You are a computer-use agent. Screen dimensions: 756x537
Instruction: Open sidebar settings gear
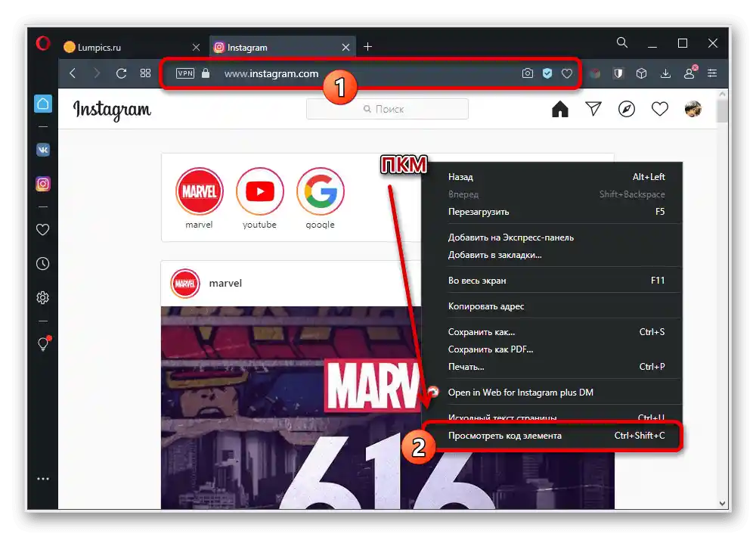click(43, 298)
